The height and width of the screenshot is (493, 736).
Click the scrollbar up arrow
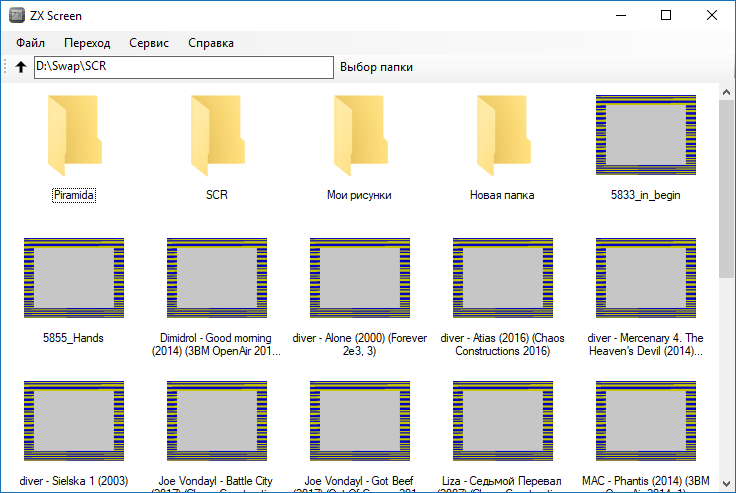tap(726, 92)
